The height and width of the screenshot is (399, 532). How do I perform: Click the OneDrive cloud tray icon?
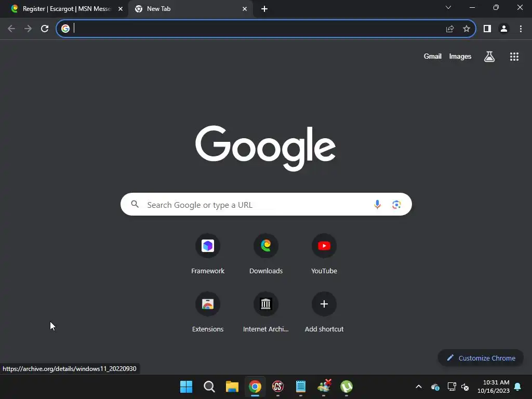coord(435,387)
